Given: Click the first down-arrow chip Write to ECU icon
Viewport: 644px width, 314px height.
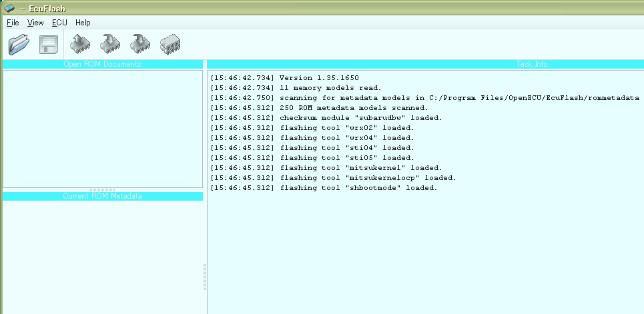Looking at the screenshot, I should point(110,45).
